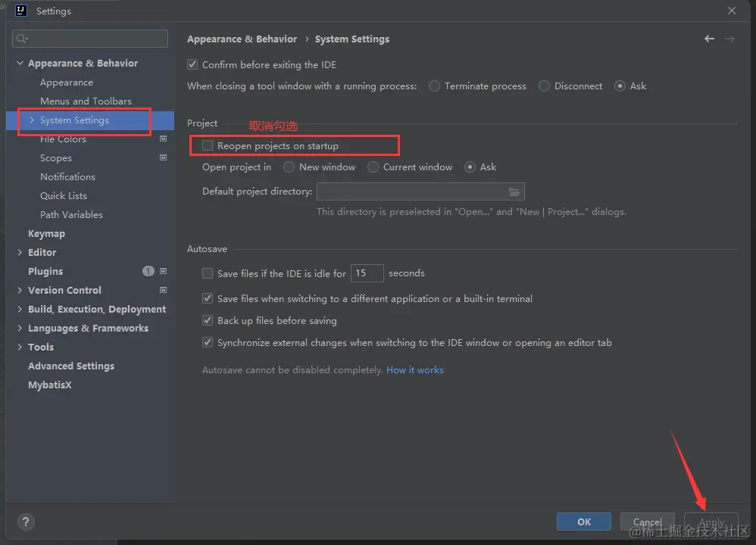Open Advanced Settings page

(x=71, y=366)
